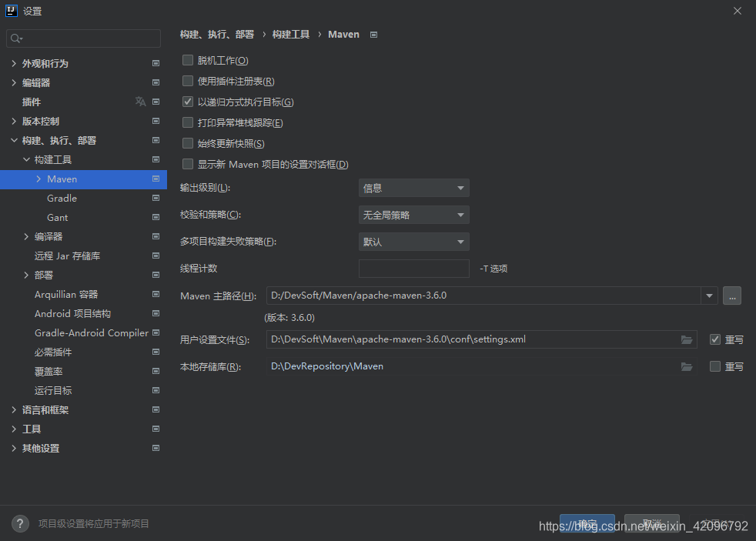The image size is (756, 541).
Task: Expand the Maven tree node
Action: pos(38,179)
